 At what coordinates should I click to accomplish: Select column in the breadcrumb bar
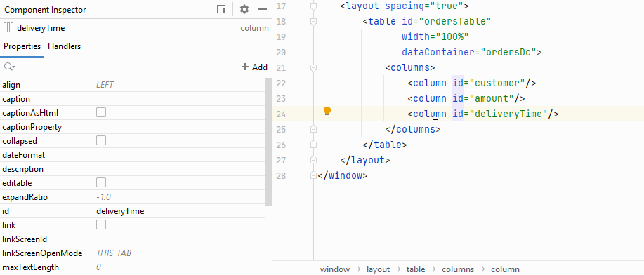point(505,269)
